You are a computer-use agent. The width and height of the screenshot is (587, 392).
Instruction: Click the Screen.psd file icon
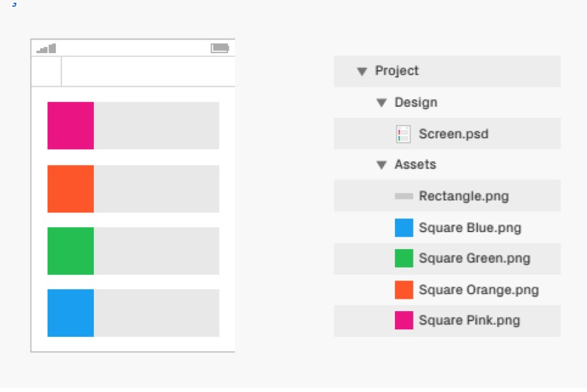pos(403,134)
